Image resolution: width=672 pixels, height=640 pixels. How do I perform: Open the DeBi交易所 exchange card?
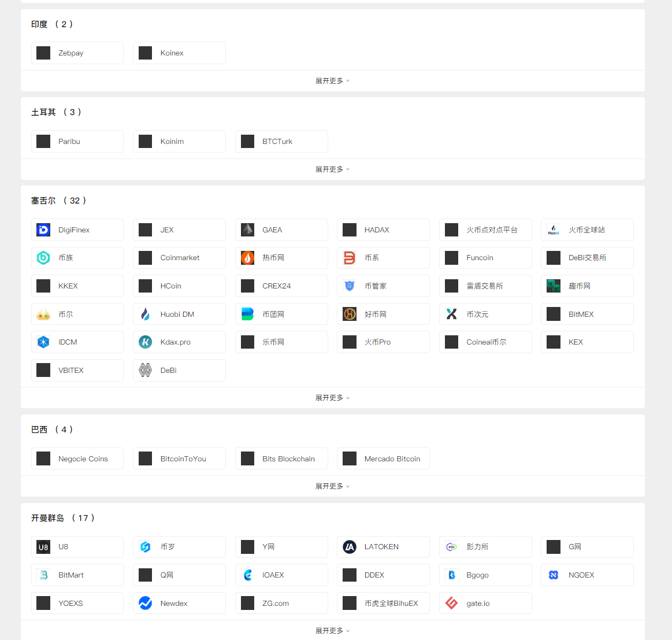tap(588, 258)
